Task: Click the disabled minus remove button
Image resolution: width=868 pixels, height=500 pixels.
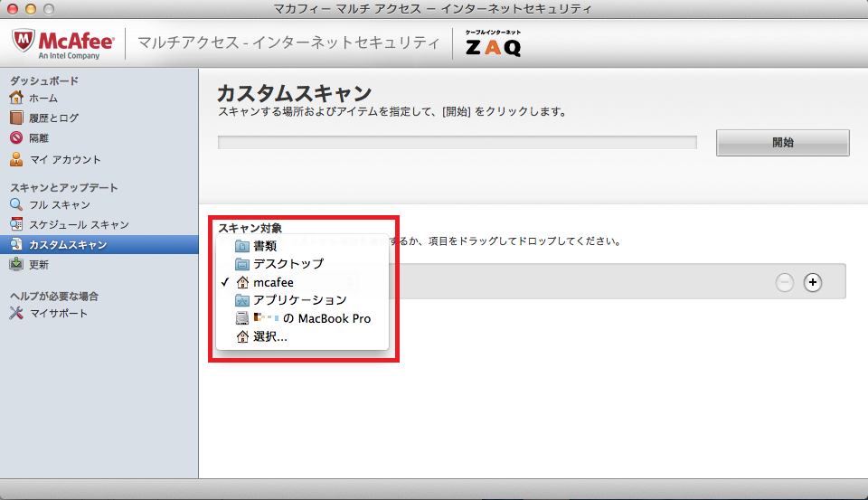Action: pyautogui.click(x=784, y=282)
